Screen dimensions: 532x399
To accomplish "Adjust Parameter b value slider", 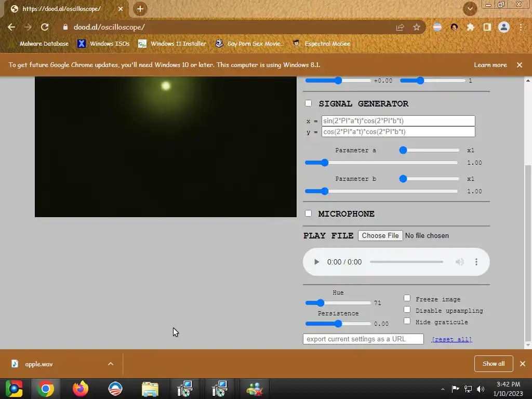I will 381,191.
